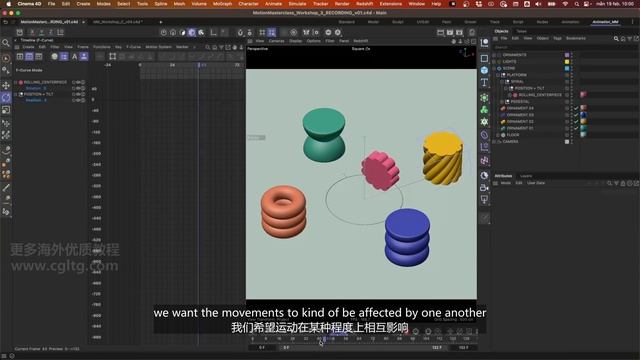Expand the PEDESTAL null
Screen dimensions: 640x360
502,102
